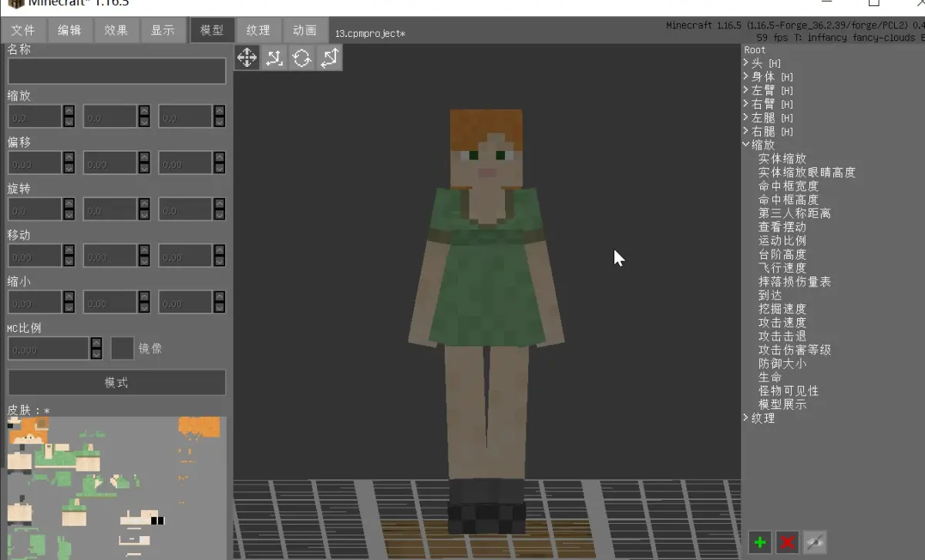Open the 编辑 menu

(x=69, y=30)
